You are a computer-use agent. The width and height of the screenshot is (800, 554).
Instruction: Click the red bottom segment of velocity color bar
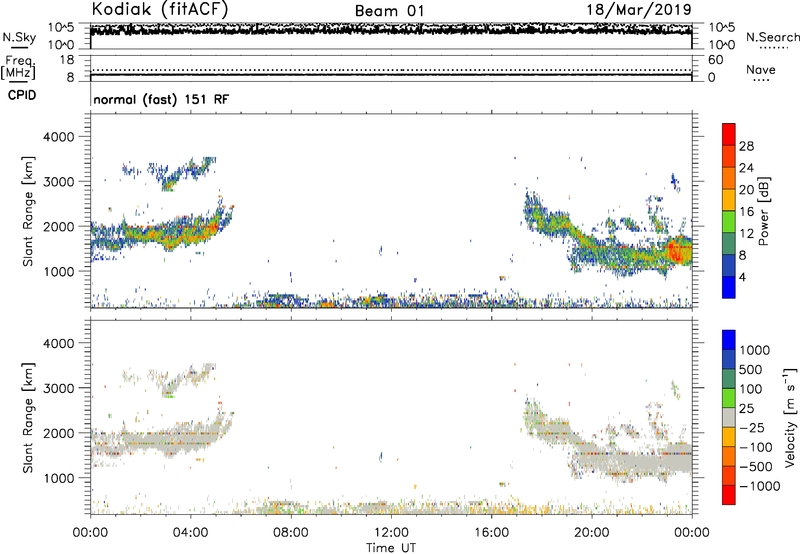(x=729, y=495)
